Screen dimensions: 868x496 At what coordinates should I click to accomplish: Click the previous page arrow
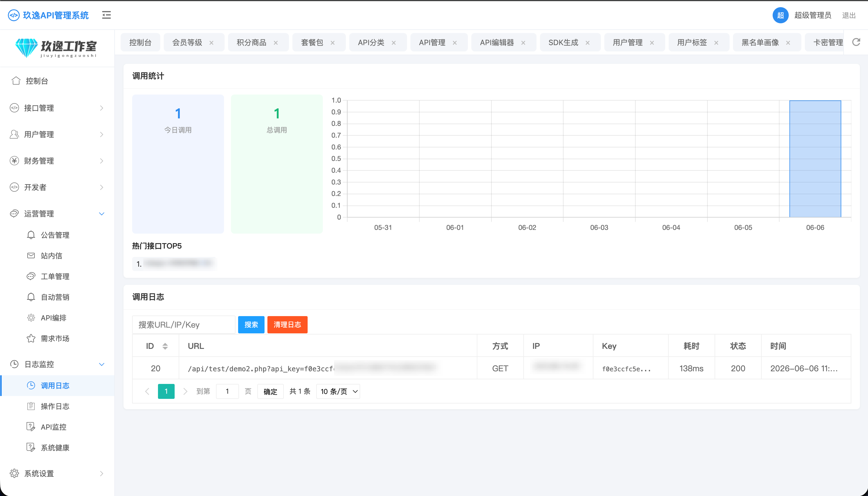click(147, 391)
